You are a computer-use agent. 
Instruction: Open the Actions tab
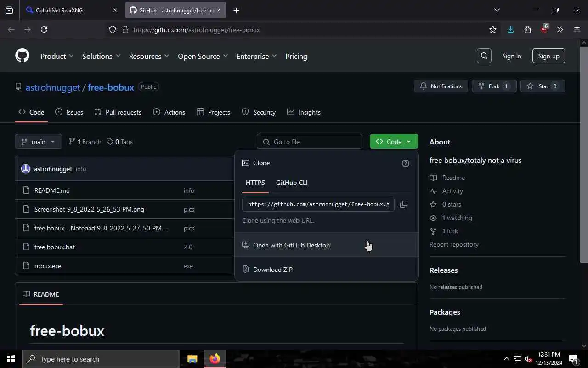(x=169, y=112)
